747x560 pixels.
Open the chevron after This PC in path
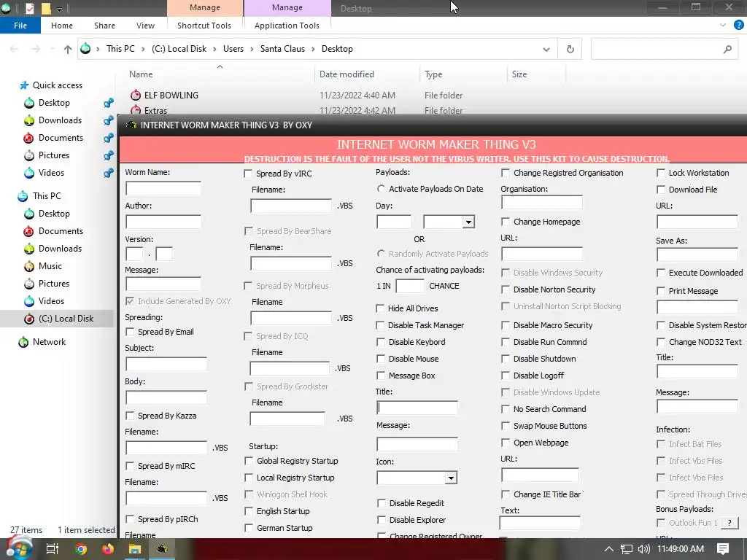pos(143,49)
